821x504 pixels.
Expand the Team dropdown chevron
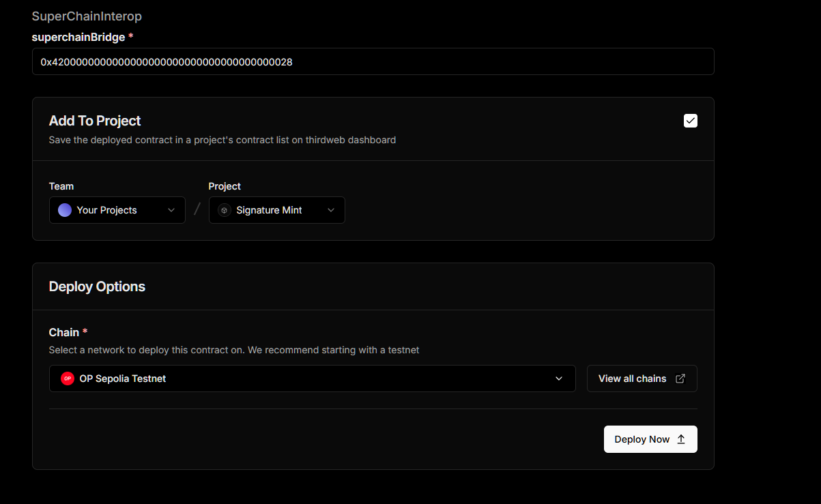tap(171, 210)
